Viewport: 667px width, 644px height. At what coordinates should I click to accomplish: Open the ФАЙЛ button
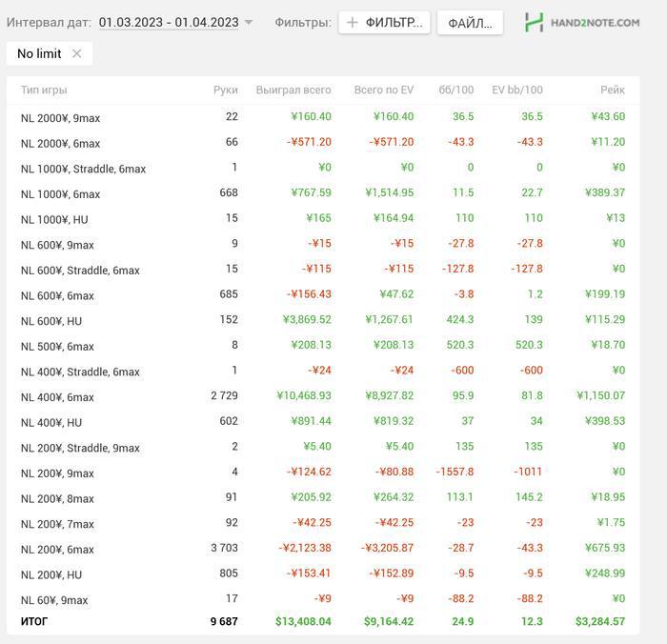(470, 23)
